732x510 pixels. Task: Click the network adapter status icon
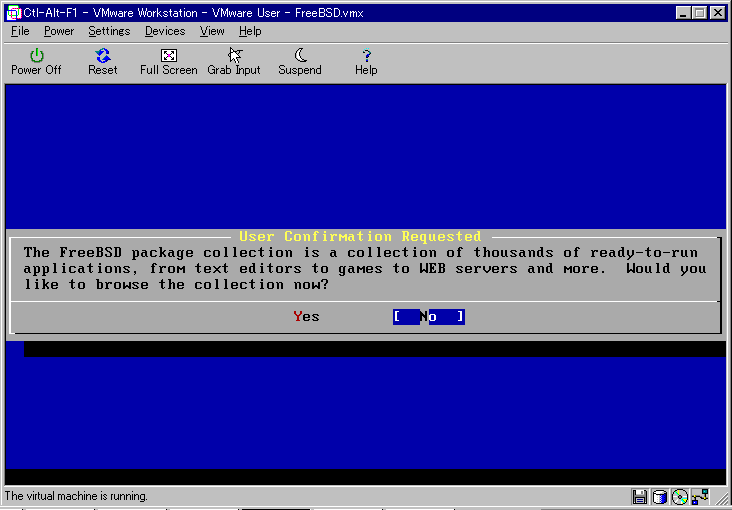700,496
